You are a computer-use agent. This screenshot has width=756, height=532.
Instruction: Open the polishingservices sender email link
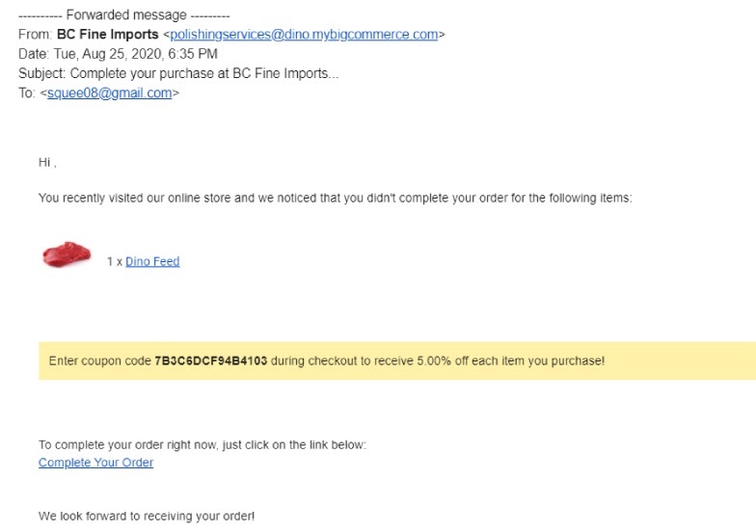coord(304,35)
